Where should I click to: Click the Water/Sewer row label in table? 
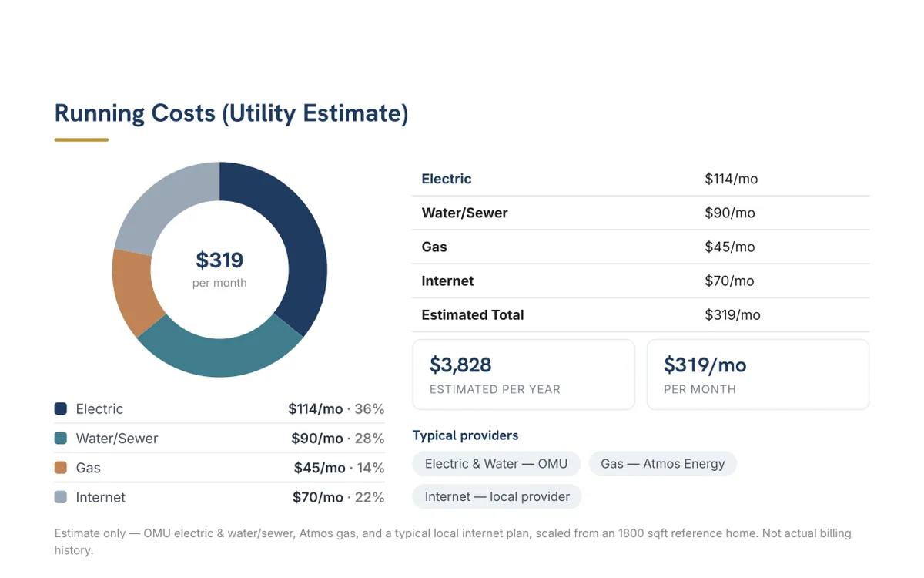coord(464,213)
